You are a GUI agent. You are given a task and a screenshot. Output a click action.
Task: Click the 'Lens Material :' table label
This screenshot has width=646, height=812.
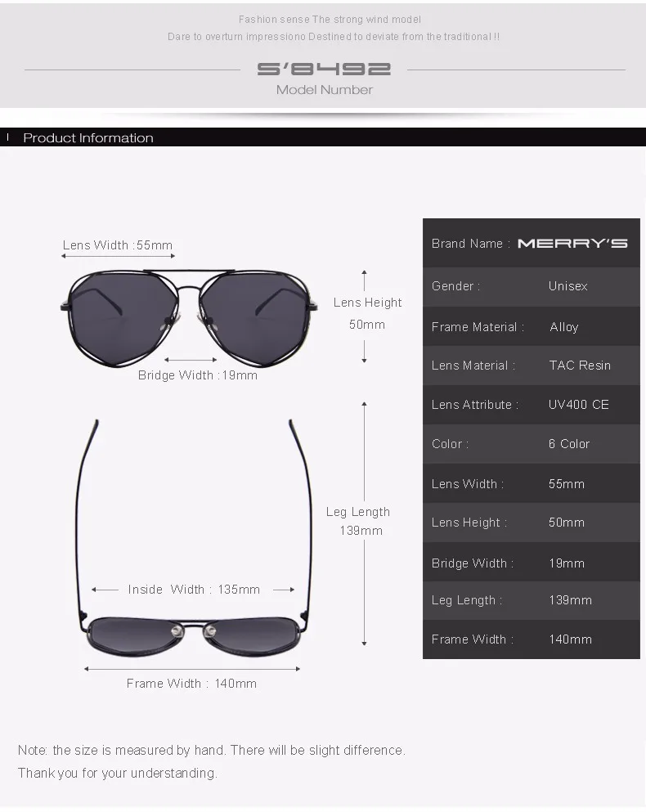click(x=473, y=365)
